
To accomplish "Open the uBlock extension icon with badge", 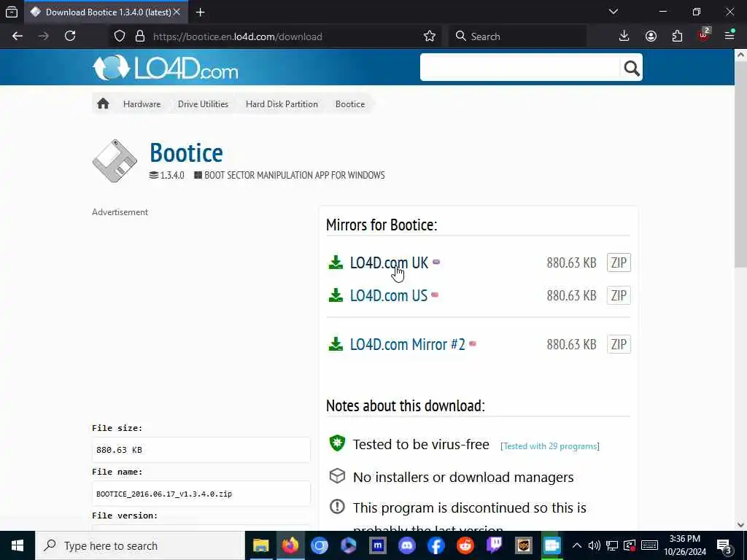I will (704, 35).
